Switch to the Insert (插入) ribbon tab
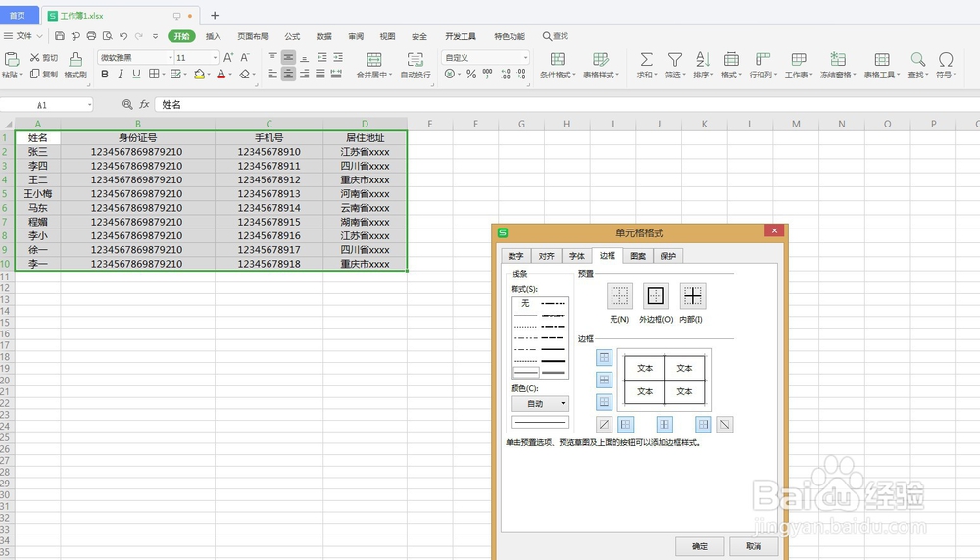 coord(213,36)
